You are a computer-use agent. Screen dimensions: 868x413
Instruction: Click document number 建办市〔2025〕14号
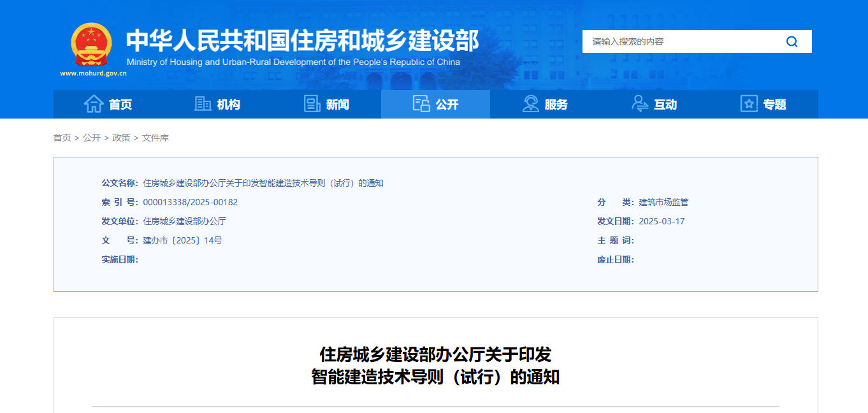pos(182,240)
